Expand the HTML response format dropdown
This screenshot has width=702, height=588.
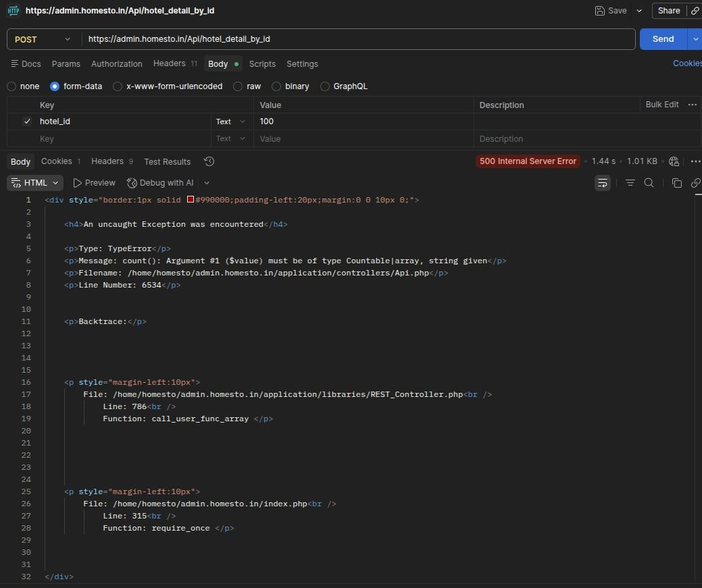pyautogui.click(x=36, y=183)
